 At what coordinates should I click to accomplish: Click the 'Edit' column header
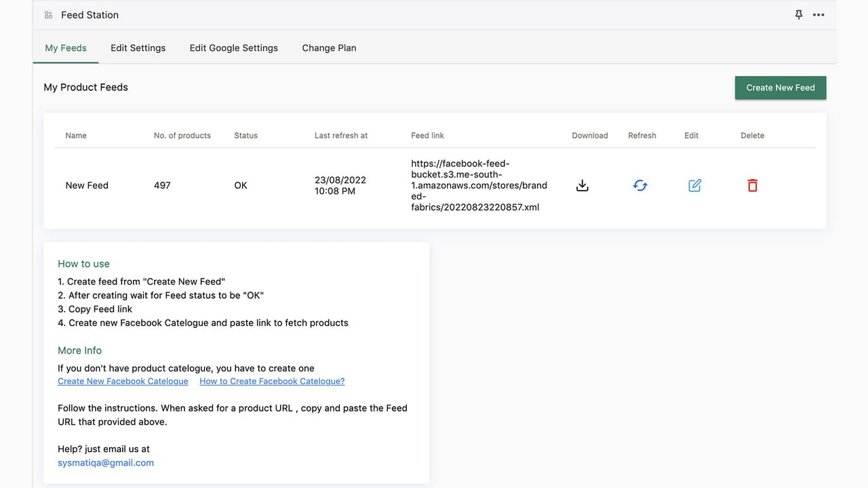(691, 136)
